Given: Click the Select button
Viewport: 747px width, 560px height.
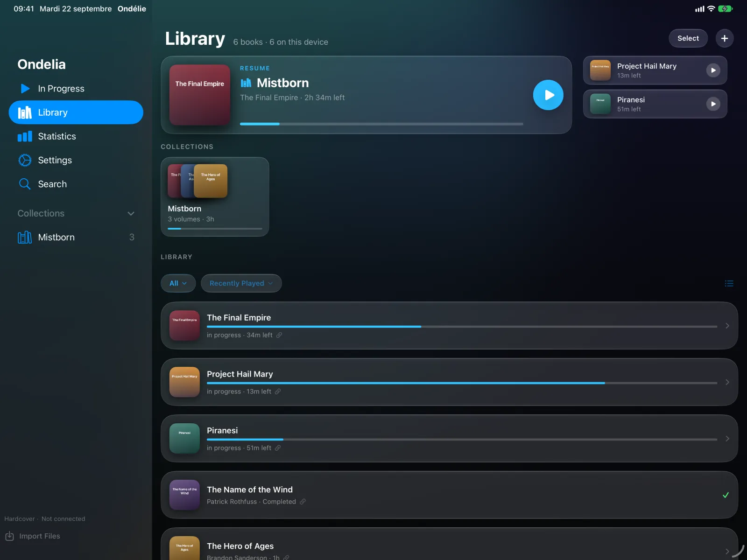Looking at the screenshot, I should coord(688,38).
